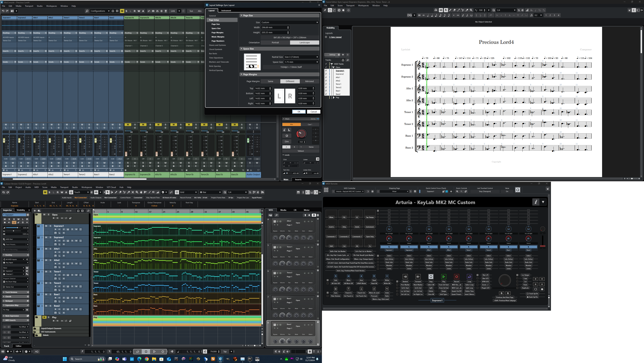Image resolution: width=644 pixels, height=363 pixels.
Task: Select the Erase tool in Score Editor
Action: coord(454,10)
